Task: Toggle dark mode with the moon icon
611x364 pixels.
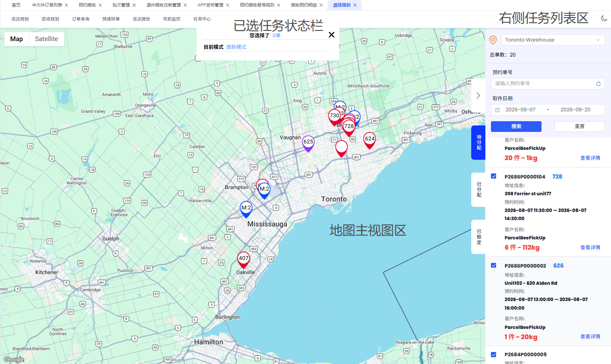Action: 604,18
